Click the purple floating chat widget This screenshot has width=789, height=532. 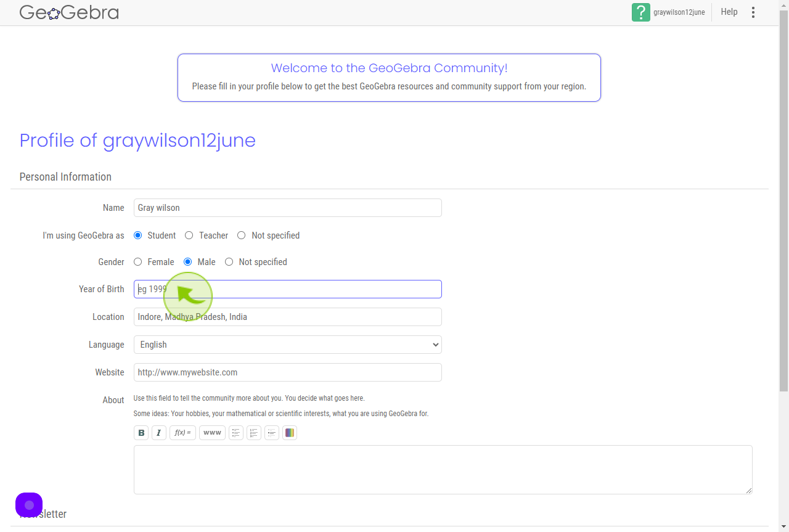point(29,505)
